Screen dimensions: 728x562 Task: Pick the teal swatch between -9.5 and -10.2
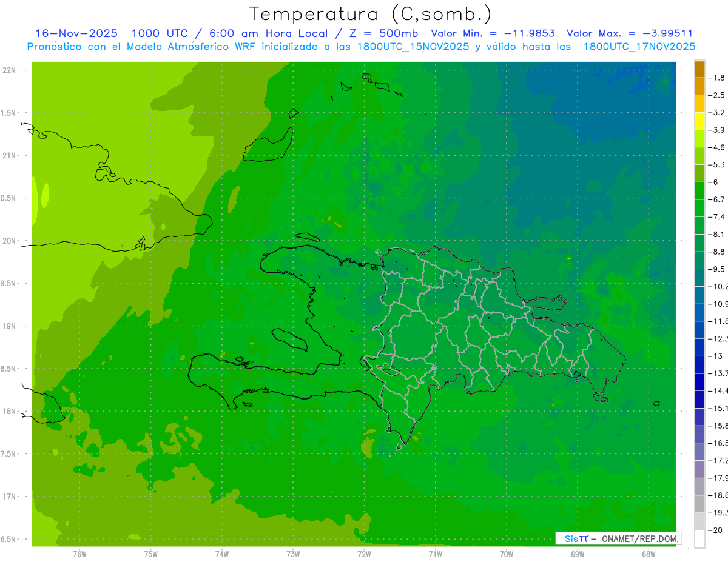(699, 278)
